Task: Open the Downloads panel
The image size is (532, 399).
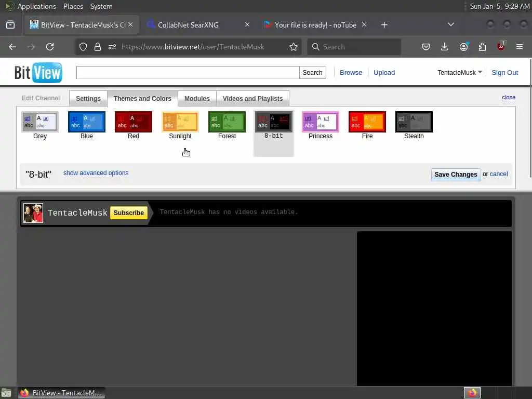Action: 445,47
